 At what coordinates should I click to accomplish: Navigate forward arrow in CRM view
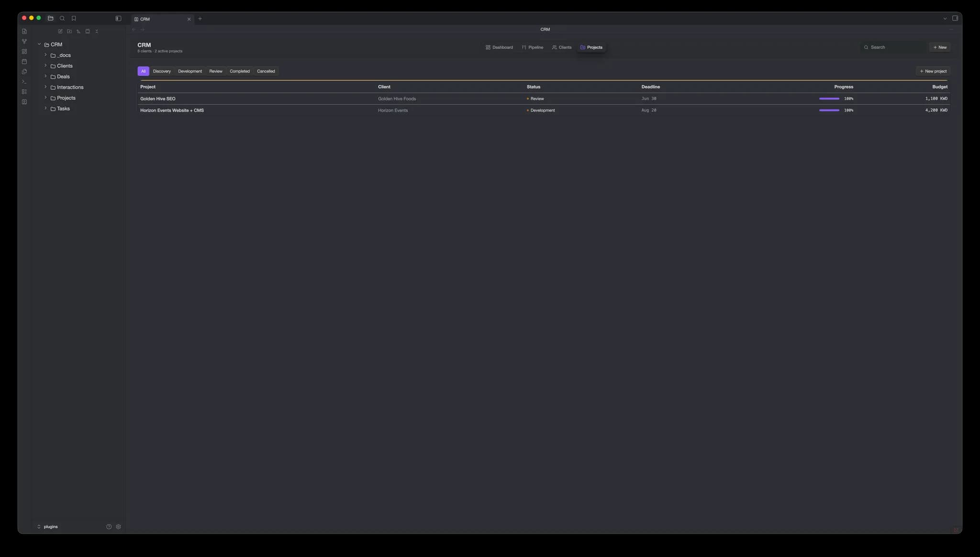click(x=143, y=30)
